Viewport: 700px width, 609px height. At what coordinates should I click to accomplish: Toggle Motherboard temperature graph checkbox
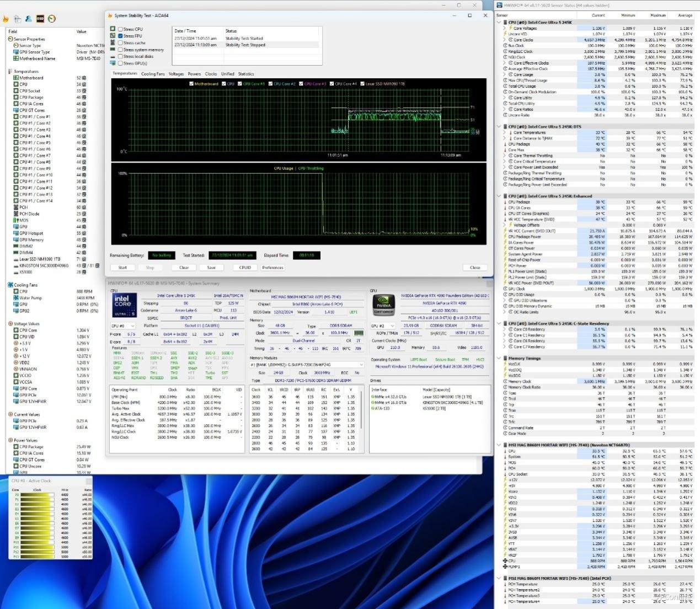[191, 84]
